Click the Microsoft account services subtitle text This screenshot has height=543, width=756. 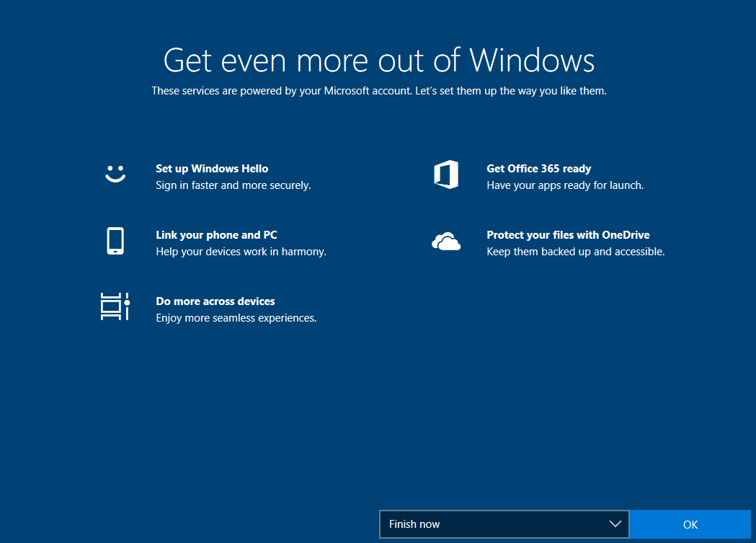[x=379, y=91]
